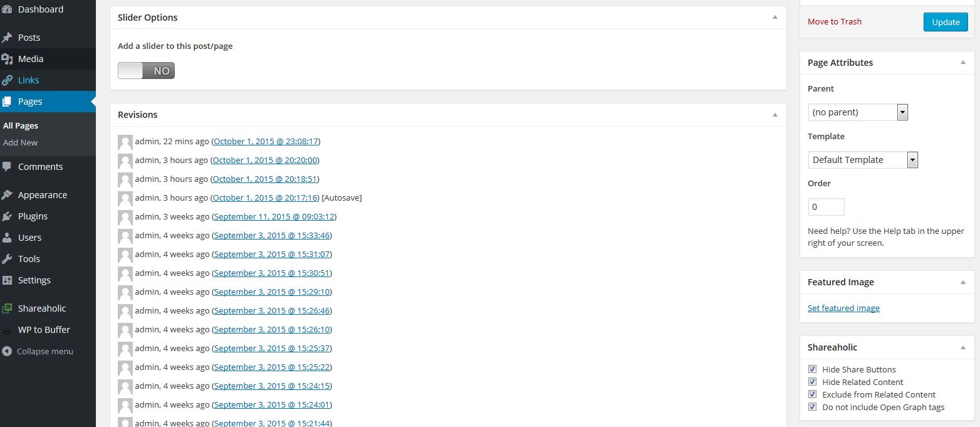Image resolution: width=980 pixels, height=427 pixels.
Task: Click the Set featured image link
Action: click(843, 308)
